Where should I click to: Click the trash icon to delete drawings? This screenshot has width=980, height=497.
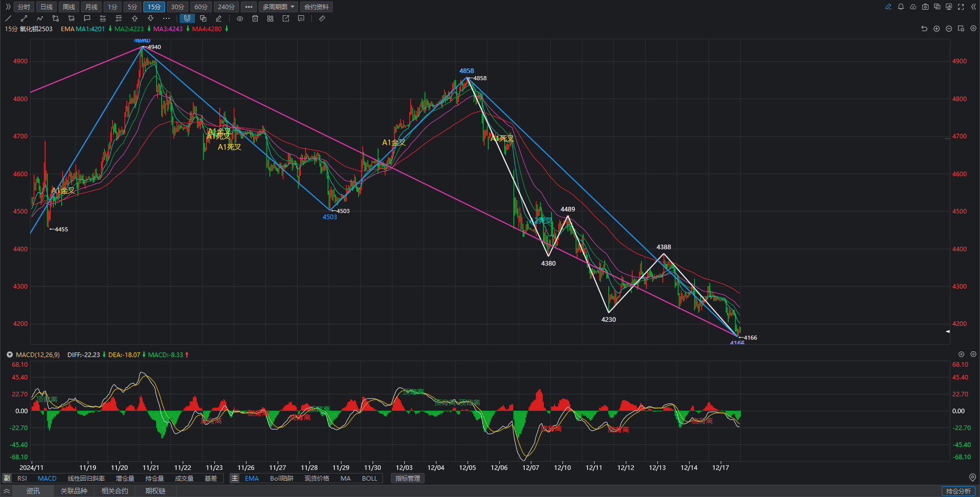[255, 18]
